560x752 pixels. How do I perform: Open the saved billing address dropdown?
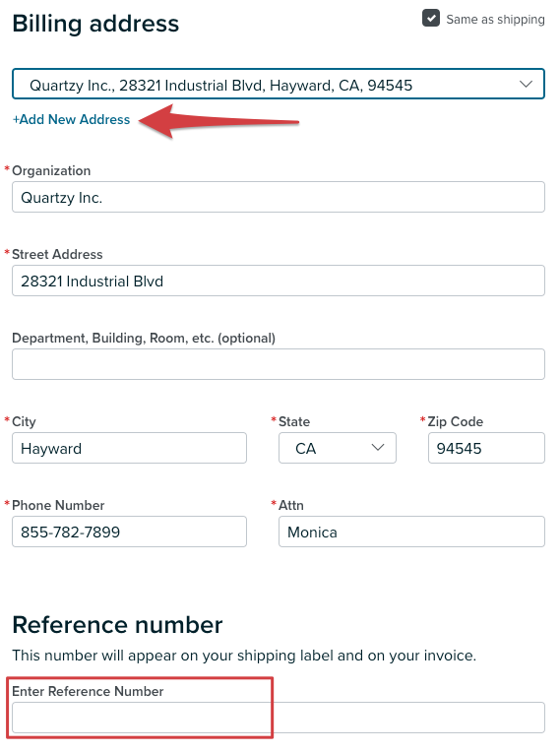click(x=279, y=85)
